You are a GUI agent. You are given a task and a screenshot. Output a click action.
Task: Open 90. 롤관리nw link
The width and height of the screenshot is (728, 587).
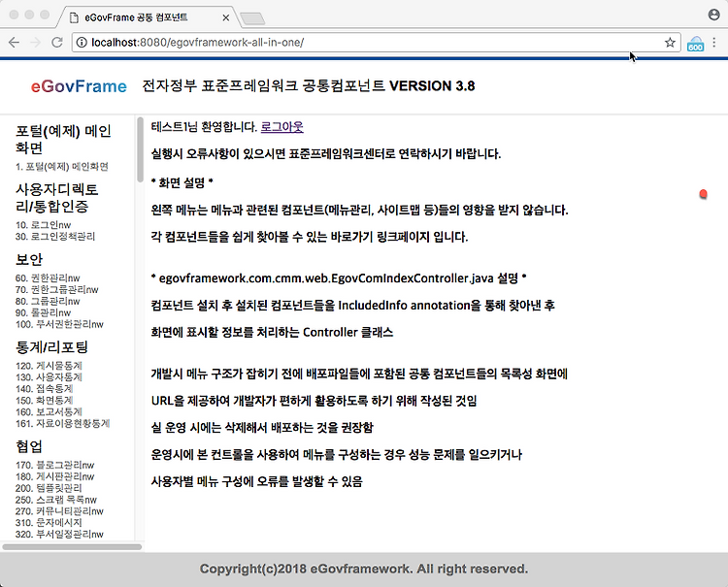pos(43,312)
